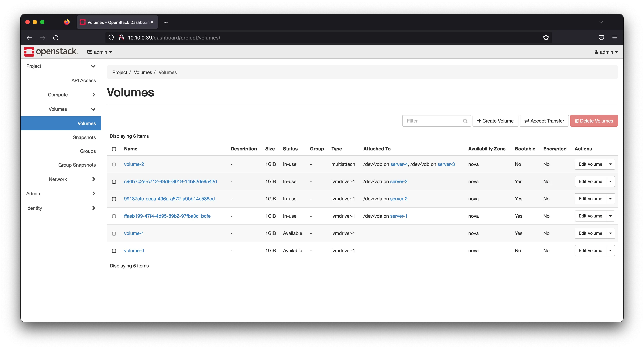Open the ffaeb199-47f4-4d95 volume link
This screenshot has height=349, width=644.
[167, 216]
